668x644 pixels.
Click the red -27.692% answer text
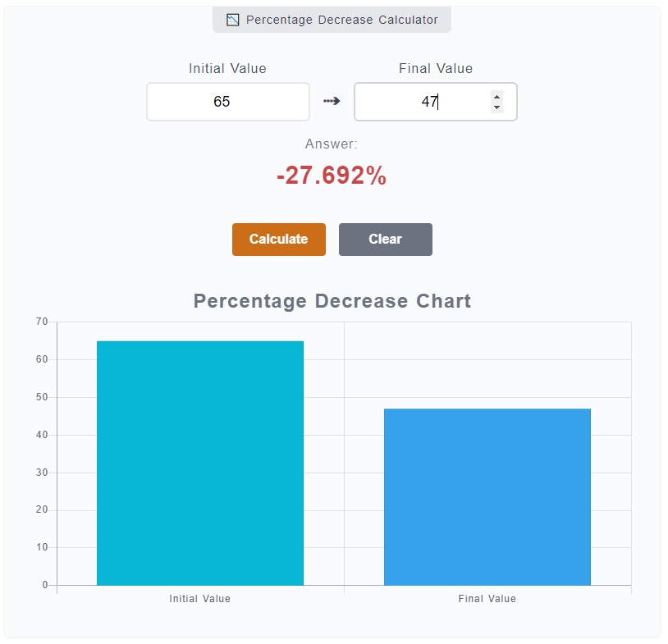coord(331,174)
